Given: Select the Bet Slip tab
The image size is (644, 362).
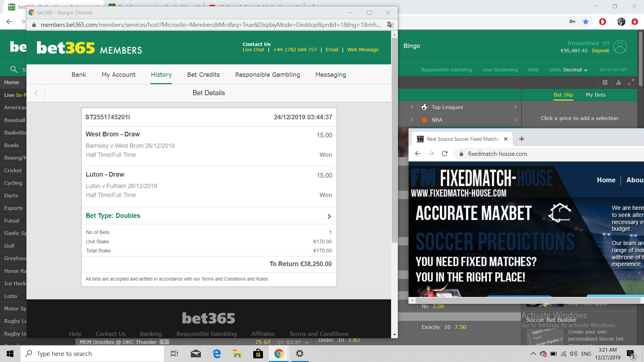Looking at the screenshot, I should [x=563, y=95].
